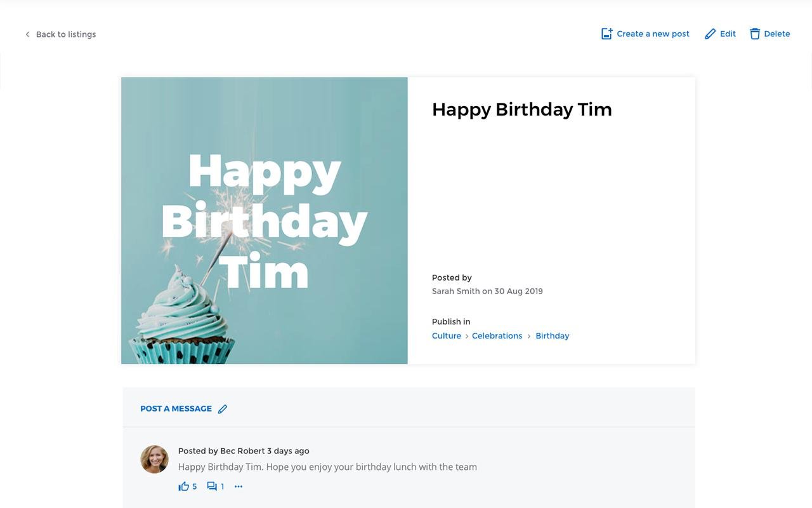Image resolution: width=812 pixels, height=508 pixels.
Task: Go to the Culture category
Action: [447, 336]
